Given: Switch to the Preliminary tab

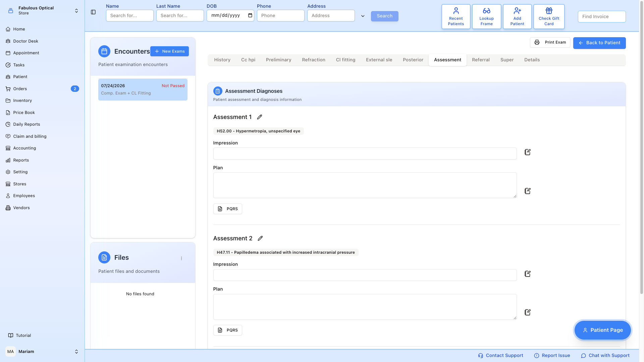Looking at the screenshot, I should click(x=278, y=60).
